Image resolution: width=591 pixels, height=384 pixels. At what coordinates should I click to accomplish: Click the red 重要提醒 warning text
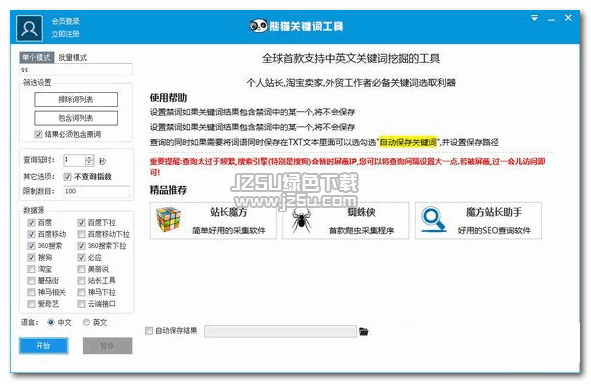pyautogui.click(x=348, y=167)
